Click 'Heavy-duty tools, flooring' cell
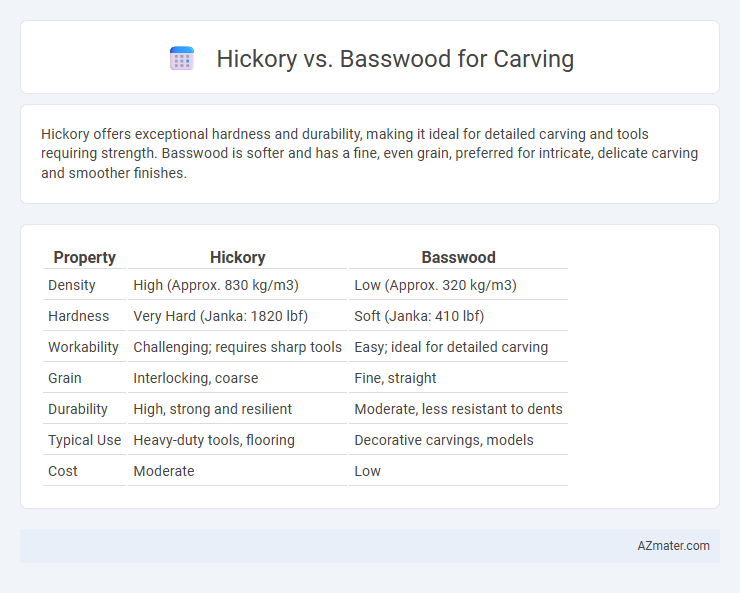The image size is (740, 593). (237, 440)
